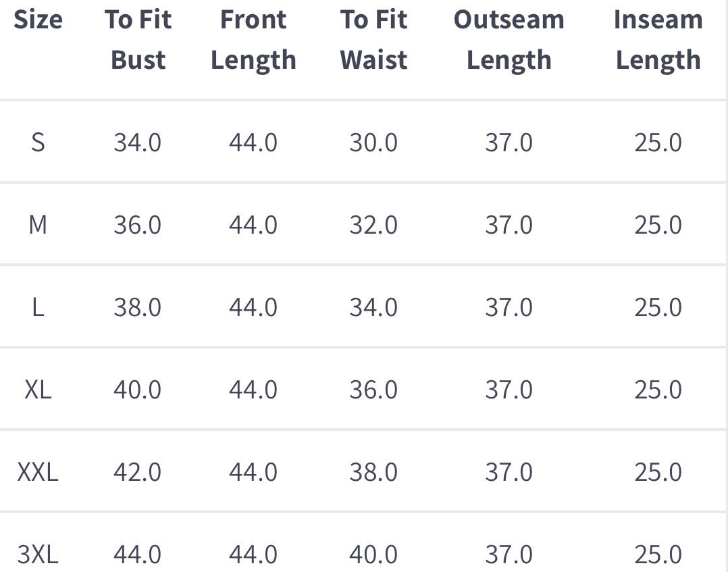Select the XL size row label
The height and width of the screenshot is (572, 728).
[38, 390]
